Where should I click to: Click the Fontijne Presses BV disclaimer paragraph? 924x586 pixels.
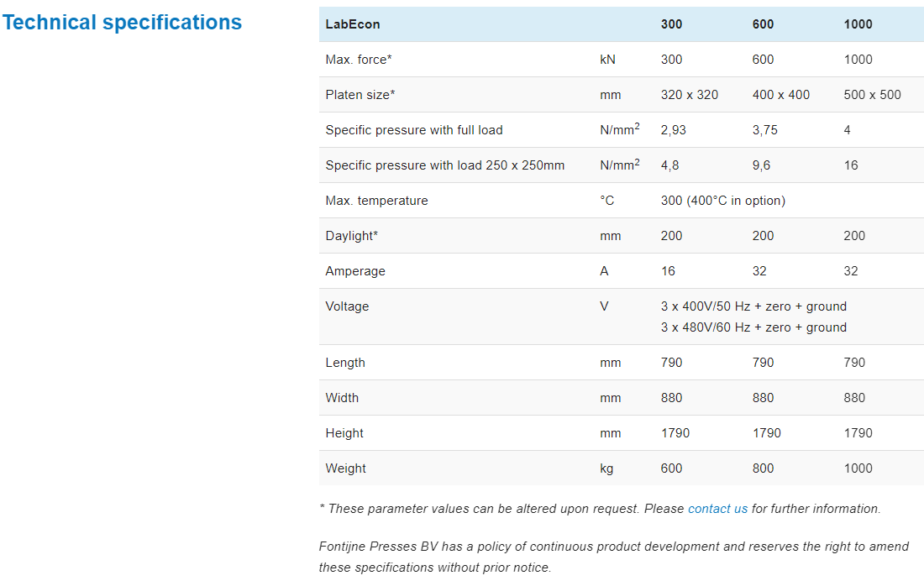point(613,557)
